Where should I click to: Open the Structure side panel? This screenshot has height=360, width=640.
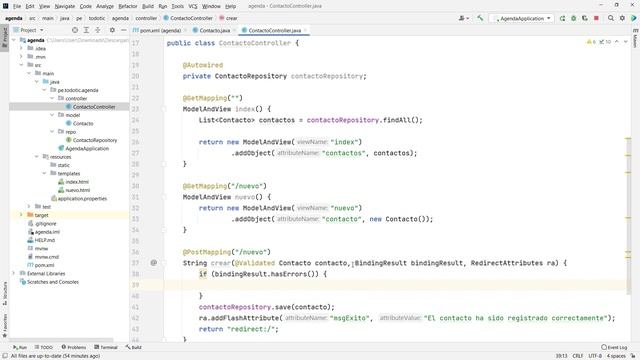pyautogui.click(x=4, y=293)
